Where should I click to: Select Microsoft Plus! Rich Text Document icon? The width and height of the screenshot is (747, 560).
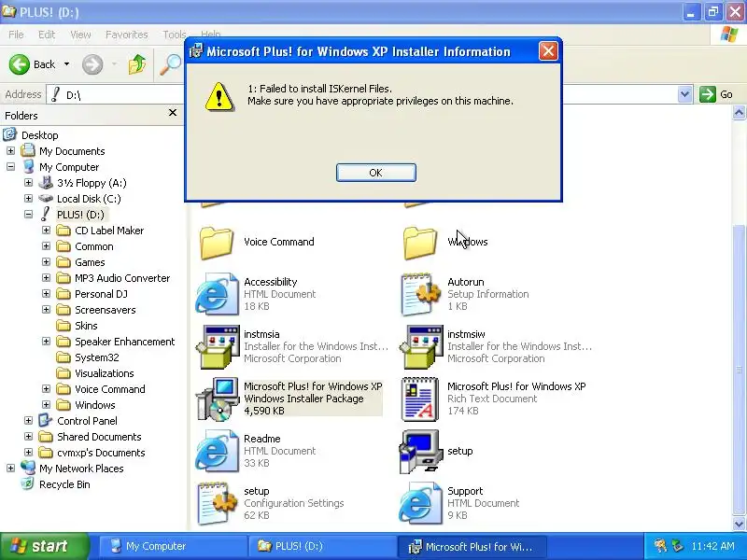tap(419, 399)
